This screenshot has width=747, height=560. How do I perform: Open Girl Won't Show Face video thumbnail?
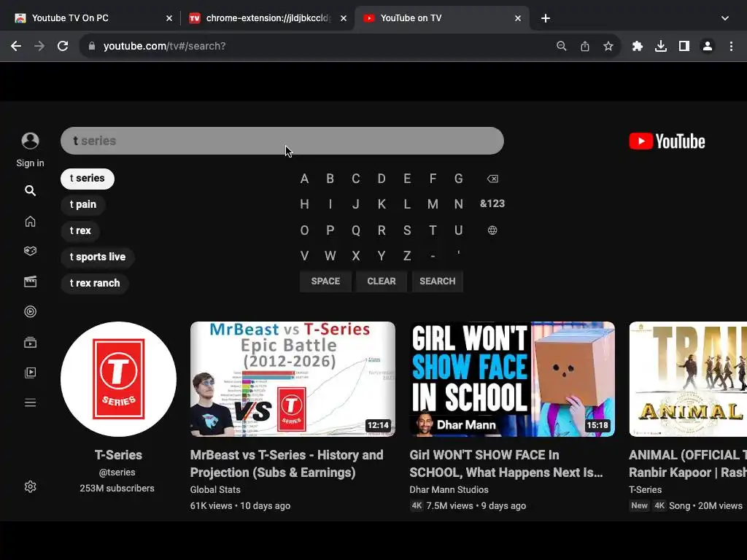coord(512,379)
